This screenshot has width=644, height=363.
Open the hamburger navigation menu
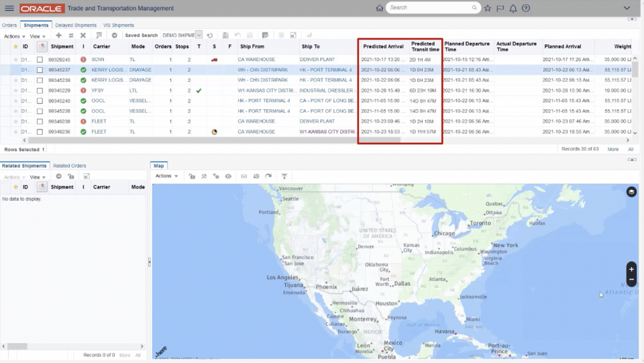pos(9,8)
